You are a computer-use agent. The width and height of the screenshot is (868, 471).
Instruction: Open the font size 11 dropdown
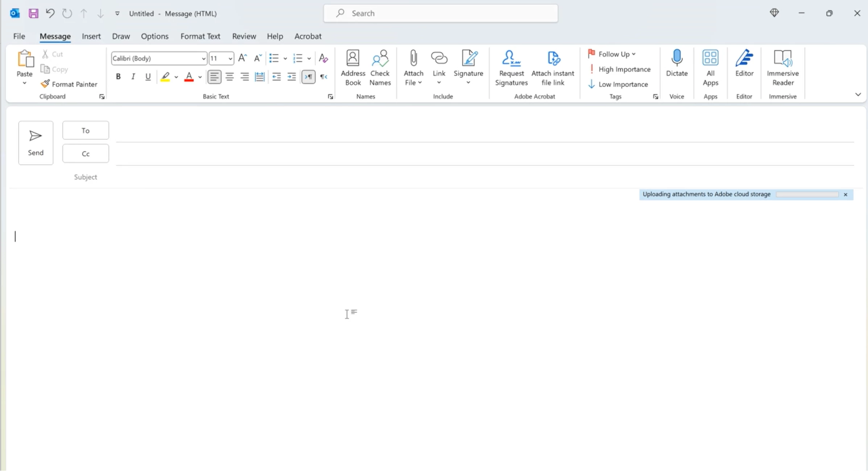click(230, 58)
